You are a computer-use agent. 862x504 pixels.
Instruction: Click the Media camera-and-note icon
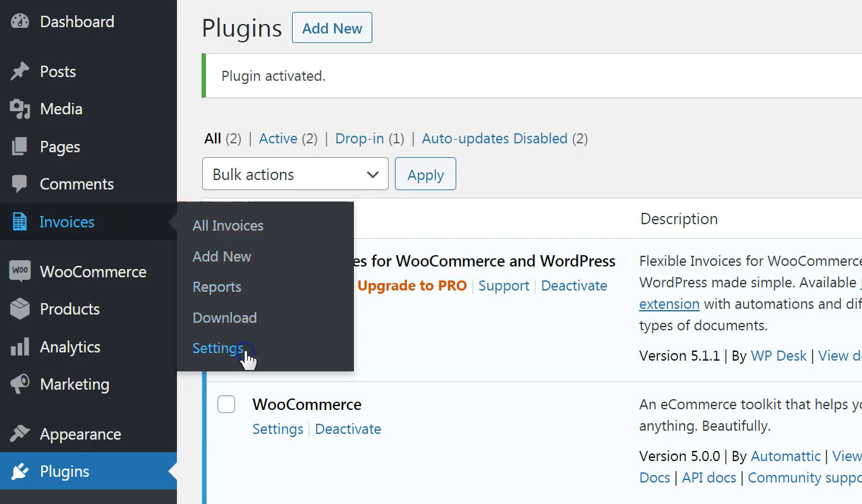[x=20, y=109]
